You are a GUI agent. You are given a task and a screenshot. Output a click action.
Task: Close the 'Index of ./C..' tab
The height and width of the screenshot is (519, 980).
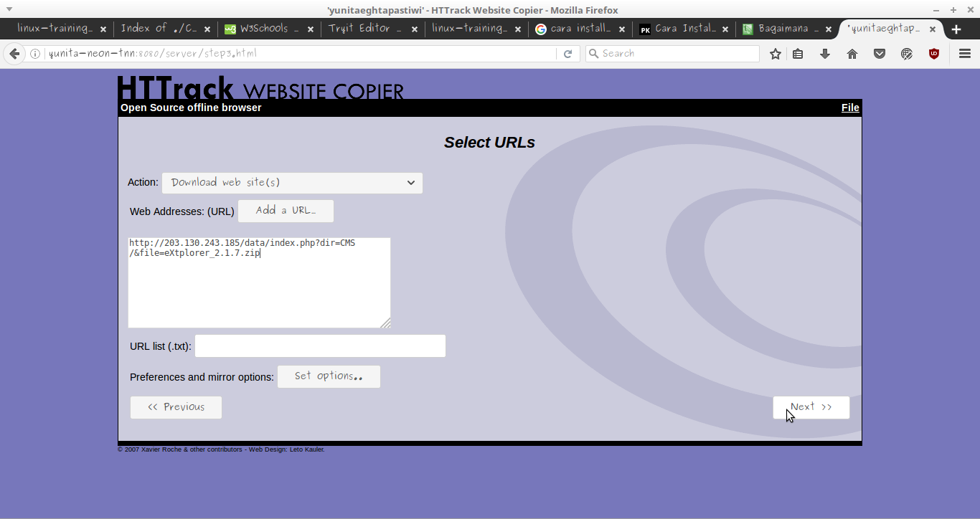pos(207,29)
